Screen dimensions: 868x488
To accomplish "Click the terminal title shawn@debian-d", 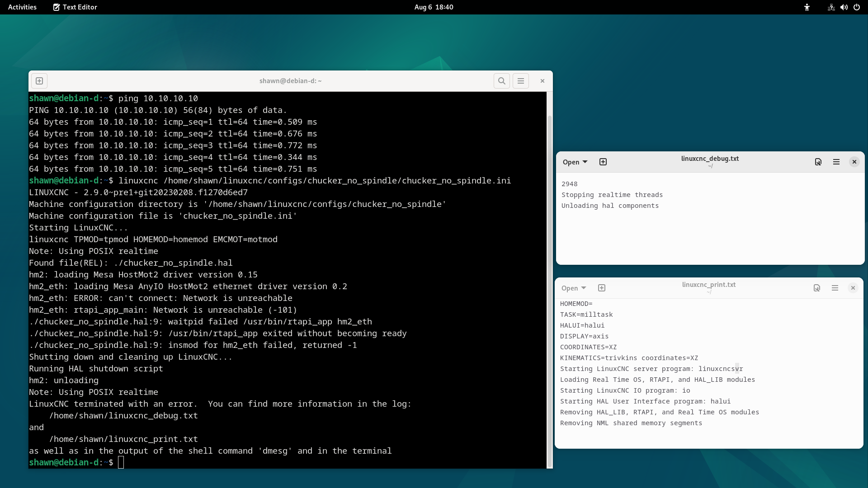I will pyautogui.click(x=290, y=81).
